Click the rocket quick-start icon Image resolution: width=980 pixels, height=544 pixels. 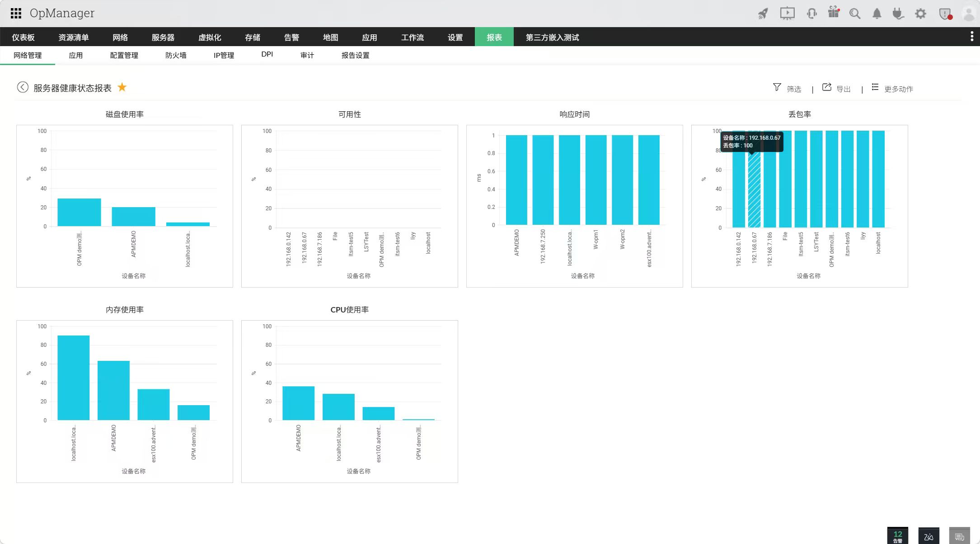coord(763,14)
